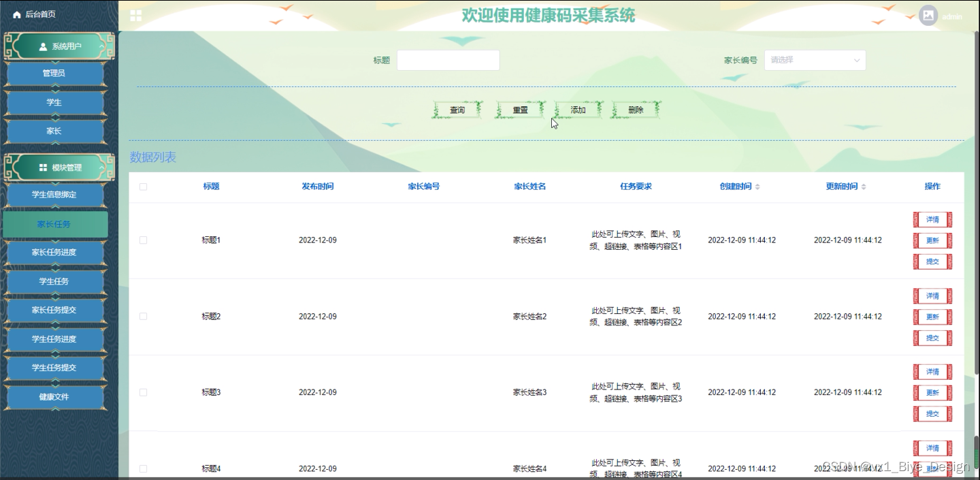Collapse the 模块管理 menu group

(x=59, y=167)
